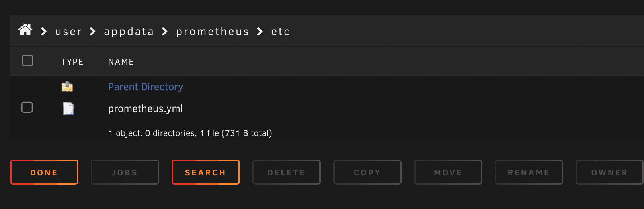Screen dimensions: 644x209
Task: Click the Copy button
Action: tap(367, 172)
